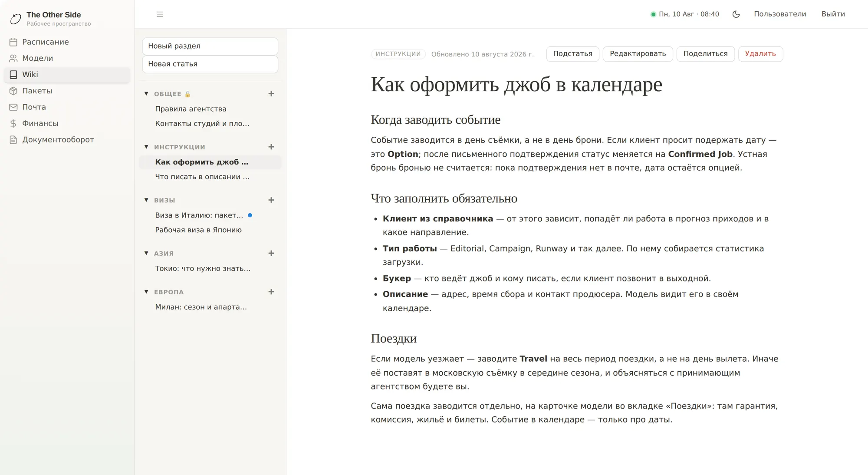This screenshot has width=868, height=475.
Task: Open article Милан: сезон и апарта…
Action: [x=210, y=307]
